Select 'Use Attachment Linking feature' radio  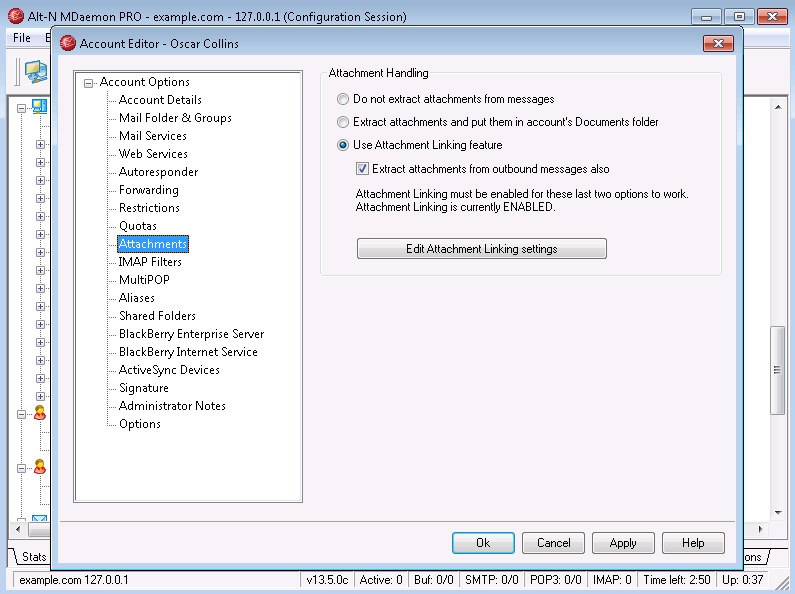tap(343, 145)
